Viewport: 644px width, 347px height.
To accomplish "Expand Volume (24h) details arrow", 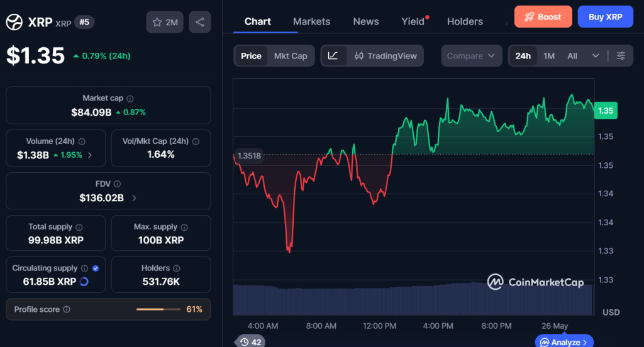I will pyautogui.click(x=90, y=155).
